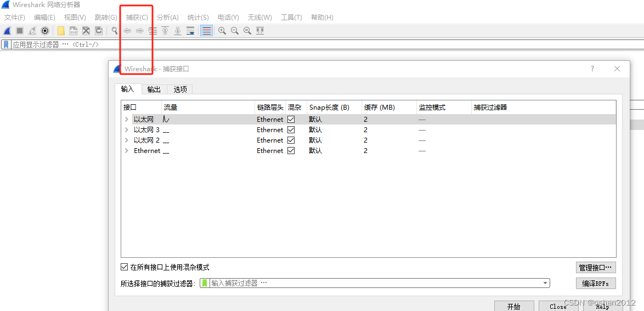Open the 跳转(G) menu
Image resolution: width=644 pixels, height=311 pixels.
[x=106, y=17]
